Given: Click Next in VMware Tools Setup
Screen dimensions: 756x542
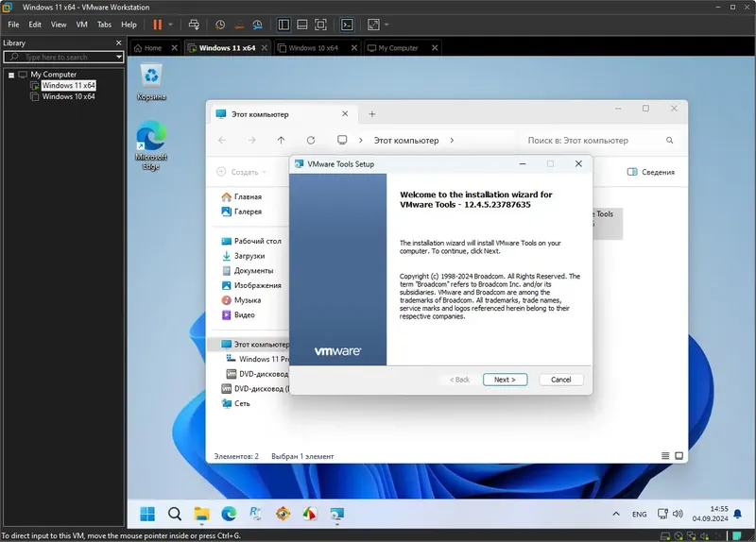Looking at the screenshot, I should click(x=505, y=380).
